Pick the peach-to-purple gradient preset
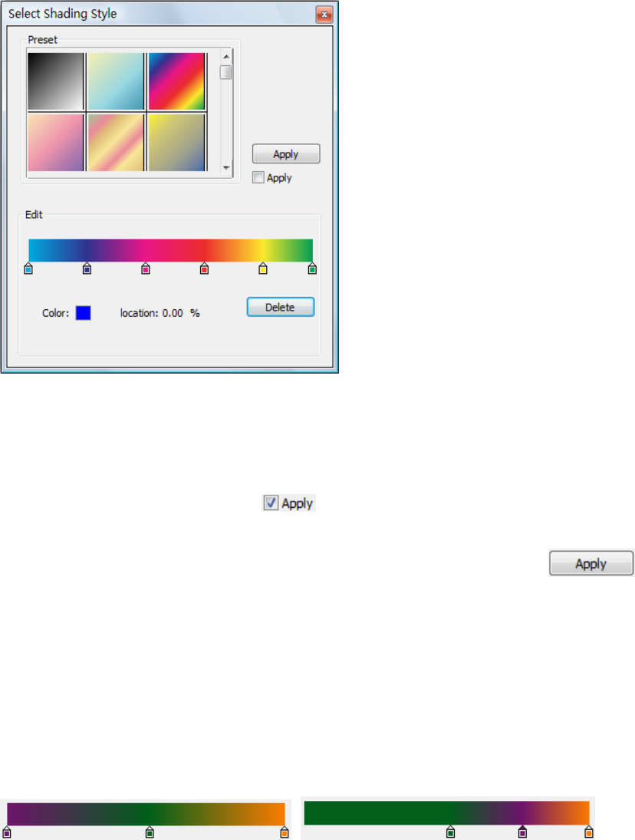 tap(56, 143)
